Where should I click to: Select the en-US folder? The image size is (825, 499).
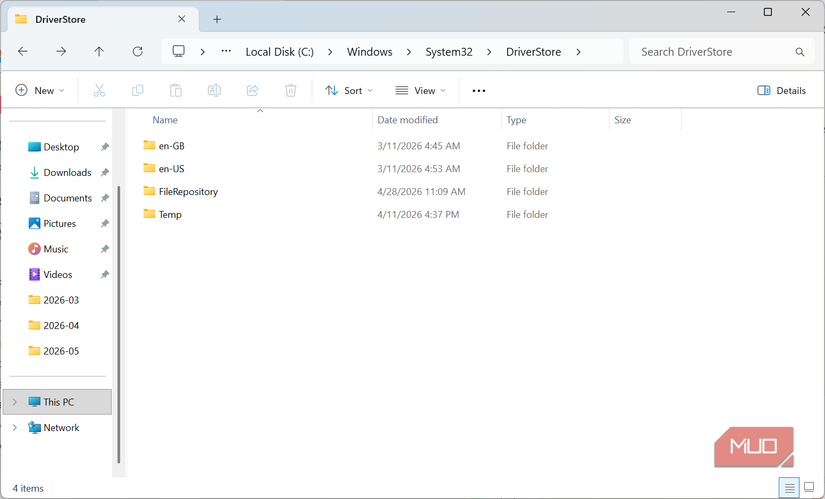(x=172, y=169)
